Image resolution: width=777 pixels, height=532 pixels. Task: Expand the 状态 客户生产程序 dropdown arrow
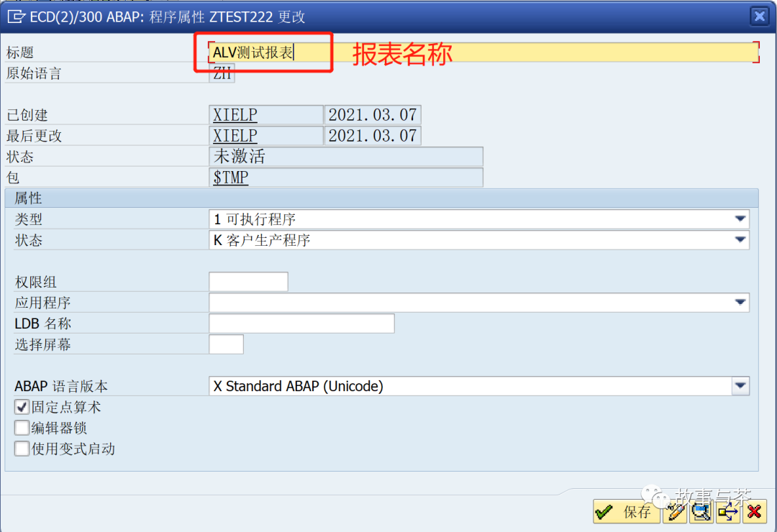click(x=740, y=239)
